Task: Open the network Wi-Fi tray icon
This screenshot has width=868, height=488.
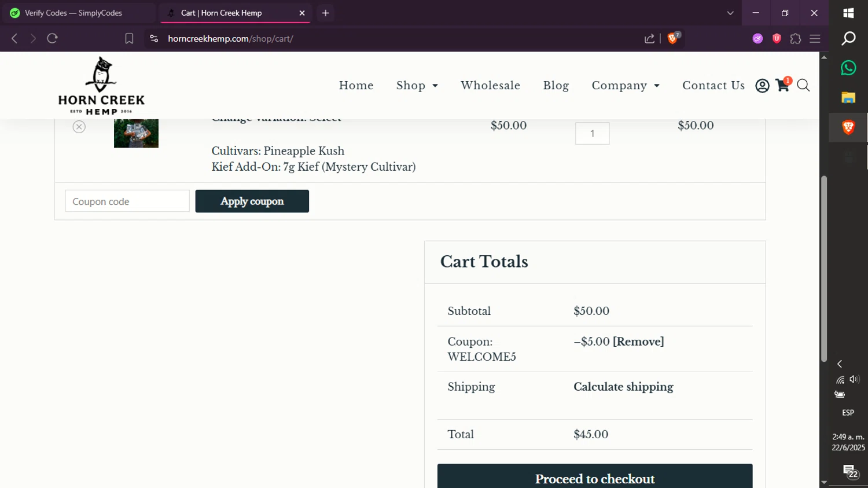Action: tap(840, 380)
